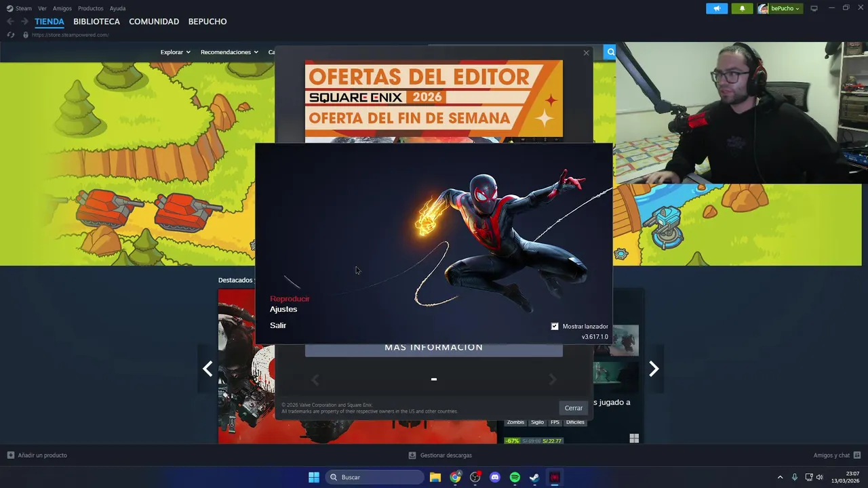868x488 pixels.
Task: Click Reproducir in the Spider-Man launcher
Action: click(x=290, y=299)
